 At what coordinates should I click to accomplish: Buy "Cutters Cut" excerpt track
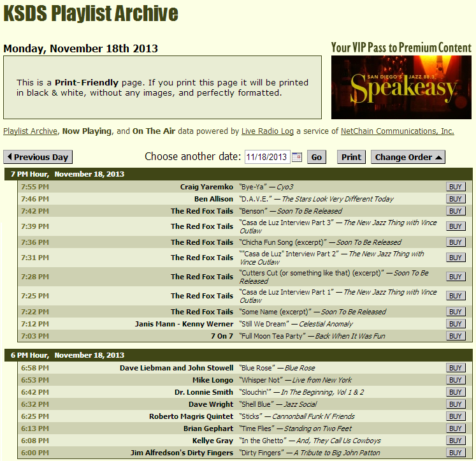[456, 277]
